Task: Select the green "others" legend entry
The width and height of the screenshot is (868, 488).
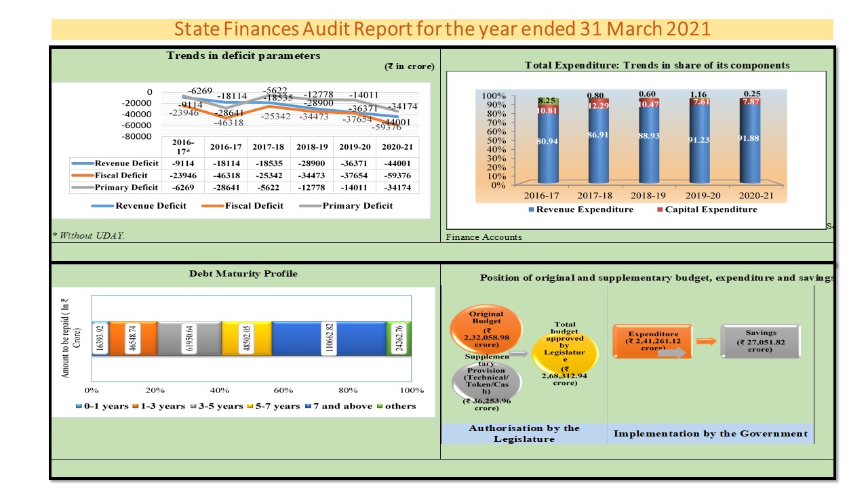Action: (x=395, y=406)
